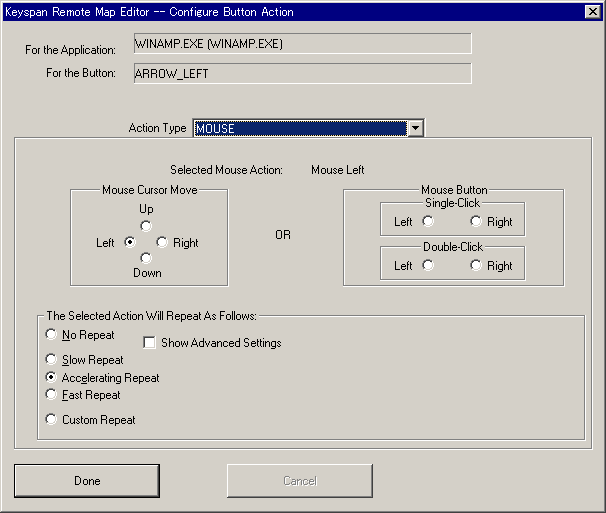Select the Left mouse cursor move option
Image resolution: width=606 pixels, height=513 pixels.
click(130, 243)
